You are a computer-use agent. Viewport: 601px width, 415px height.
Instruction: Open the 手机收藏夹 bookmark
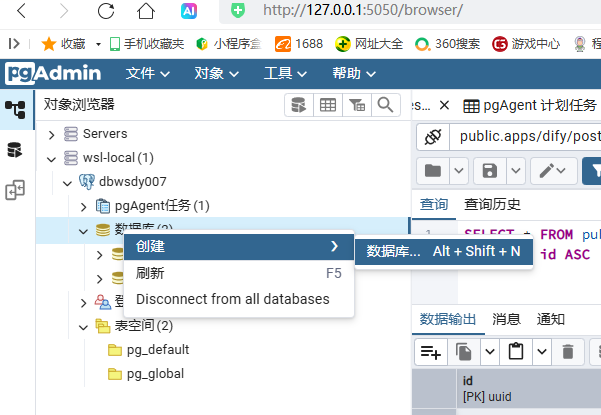click(x=147, y=44)
